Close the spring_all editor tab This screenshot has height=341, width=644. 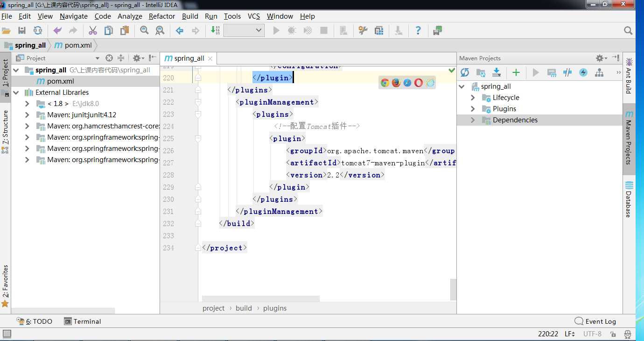(x=210, y=58)
